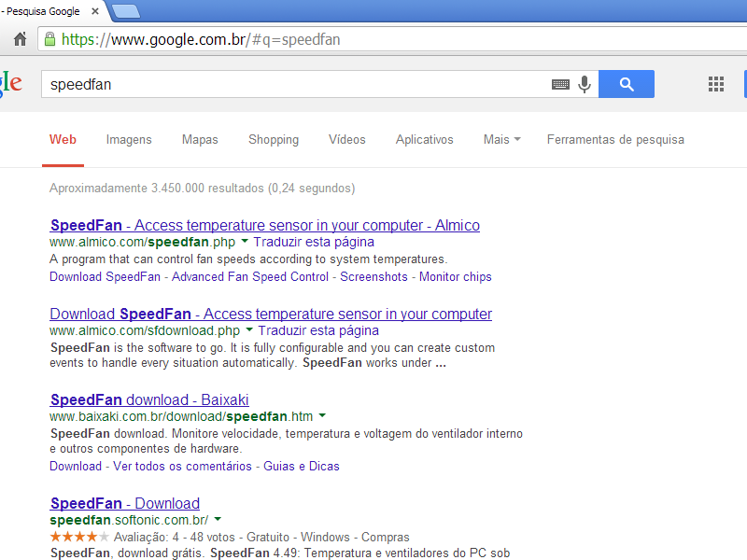Click the Avaliação: 4 - 48 votos text

click(175, 538)
